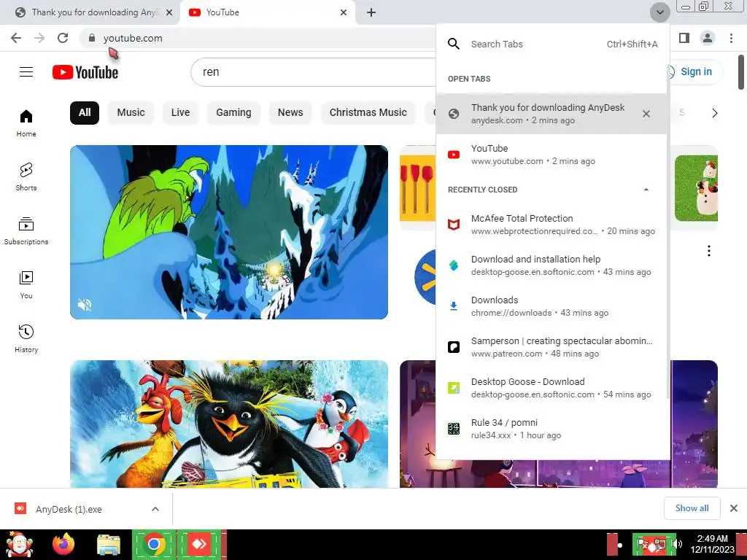Reopen Samperson Patreon closed tab
Screen dimensions: 747x560
(551, 348)
